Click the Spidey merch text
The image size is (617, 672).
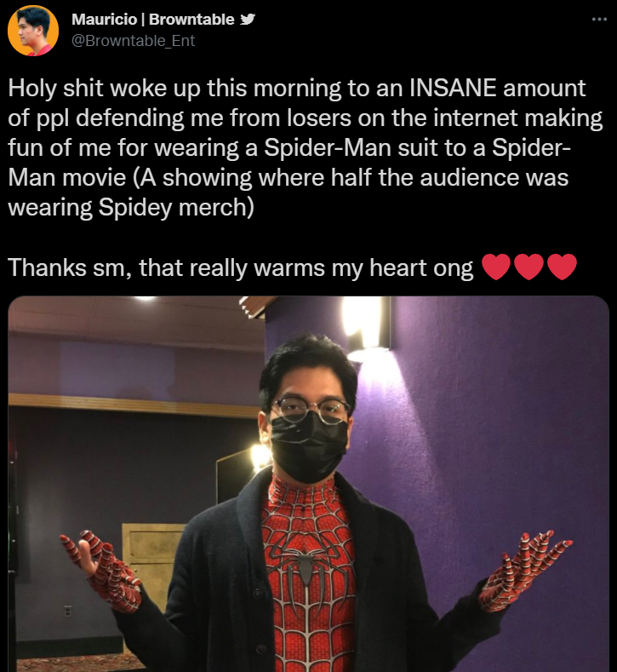[176, 208]
